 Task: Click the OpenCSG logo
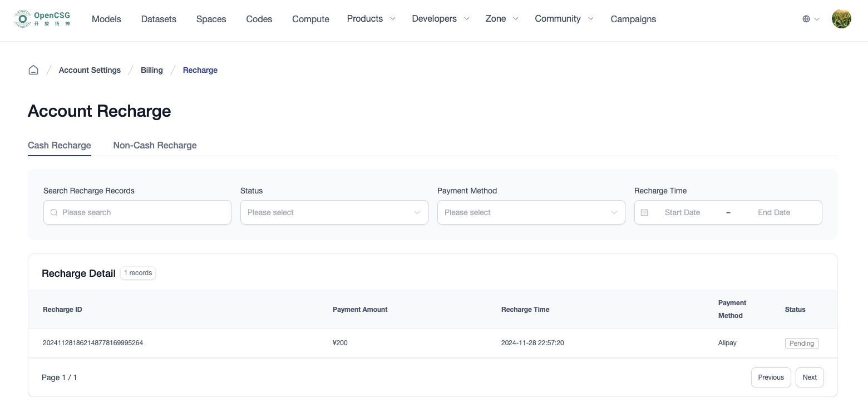[43, 19]
